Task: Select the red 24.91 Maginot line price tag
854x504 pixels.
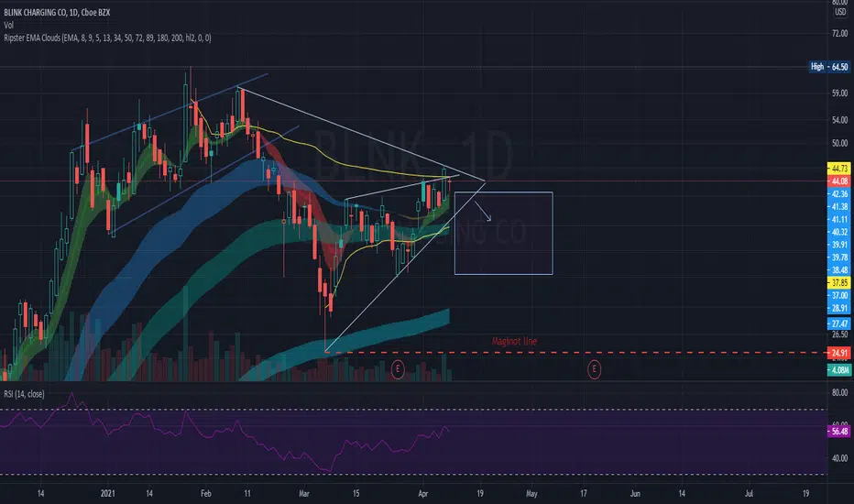Action: point(838,353)
